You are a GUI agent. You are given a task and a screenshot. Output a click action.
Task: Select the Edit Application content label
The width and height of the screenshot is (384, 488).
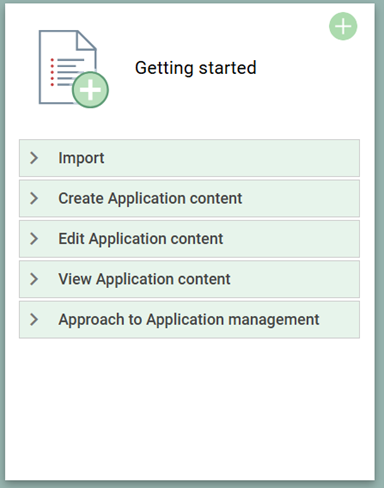tap(141, 239)
